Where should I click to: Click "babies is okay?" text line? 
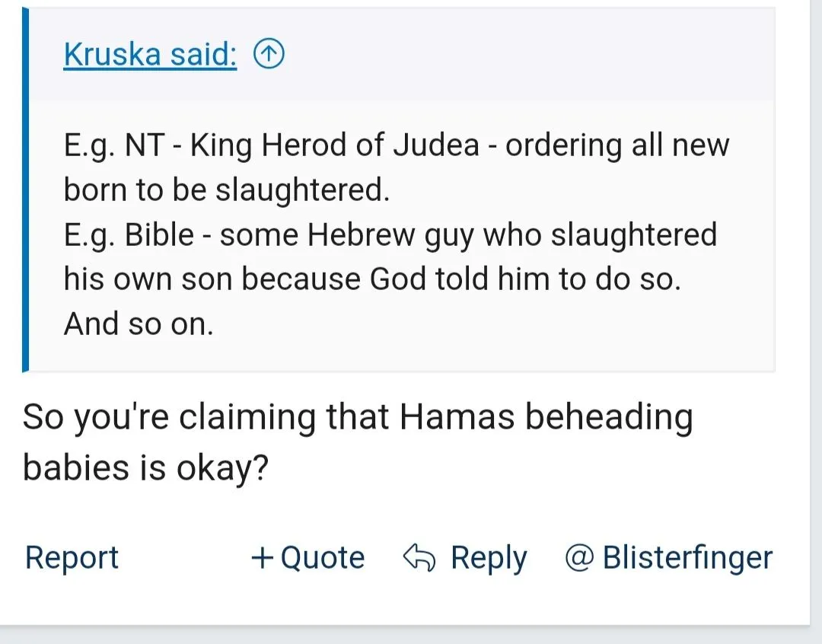[x=145, y=467]
